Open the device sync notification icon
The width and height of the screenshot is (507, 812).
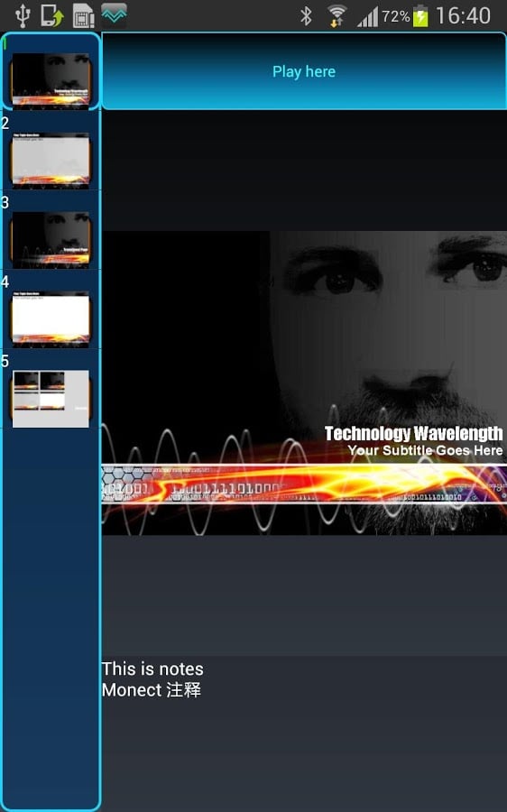pyautogui.click(x=52, y=15)
